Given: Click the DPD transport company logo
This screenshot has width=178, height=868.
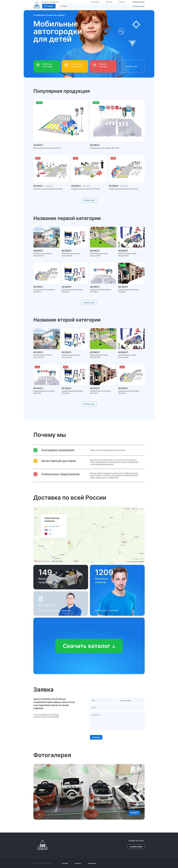Looking at the screenshot, I should click(46, 534).
